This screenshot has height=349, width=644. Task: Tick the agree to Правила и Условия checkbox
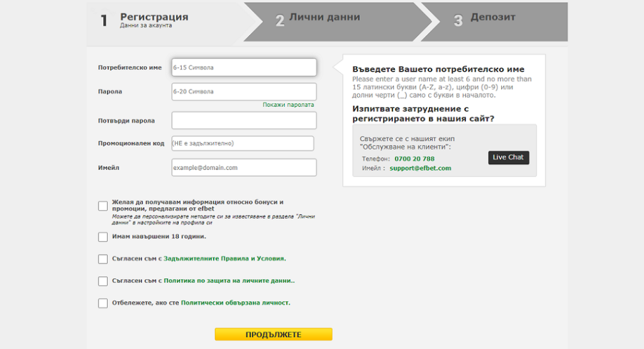[103, 259]
